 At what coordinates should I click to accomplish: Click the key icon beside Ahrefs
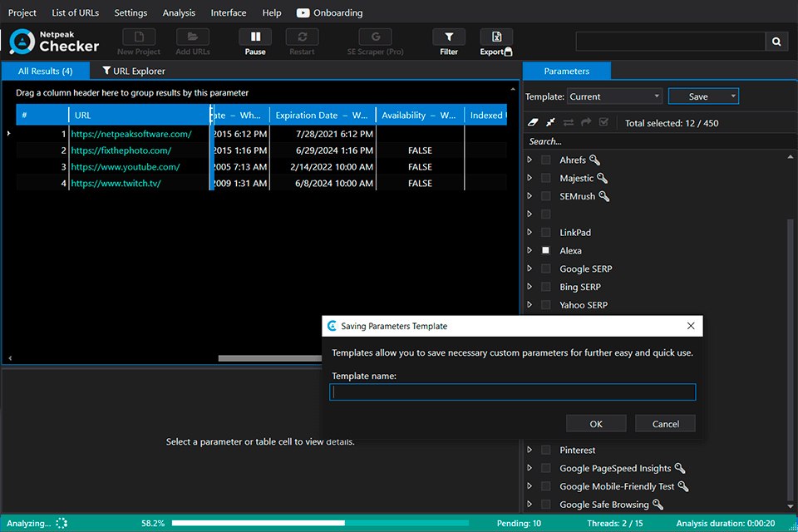594,160
